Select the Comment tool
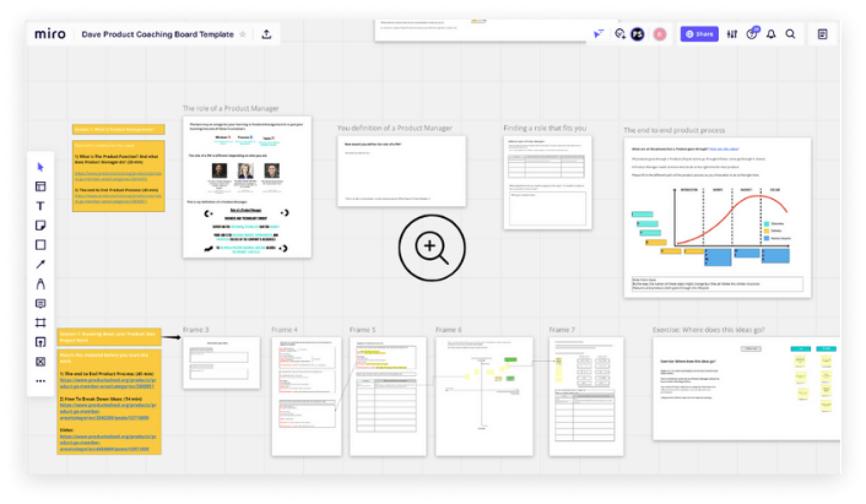The image size is (866, 504). [41, 304]
